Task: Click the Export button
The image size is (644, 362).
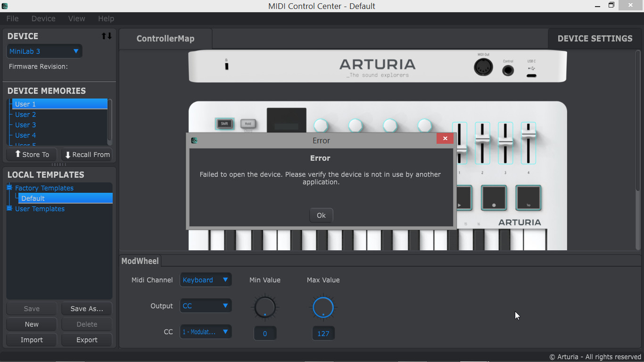Action: point(87,340)
